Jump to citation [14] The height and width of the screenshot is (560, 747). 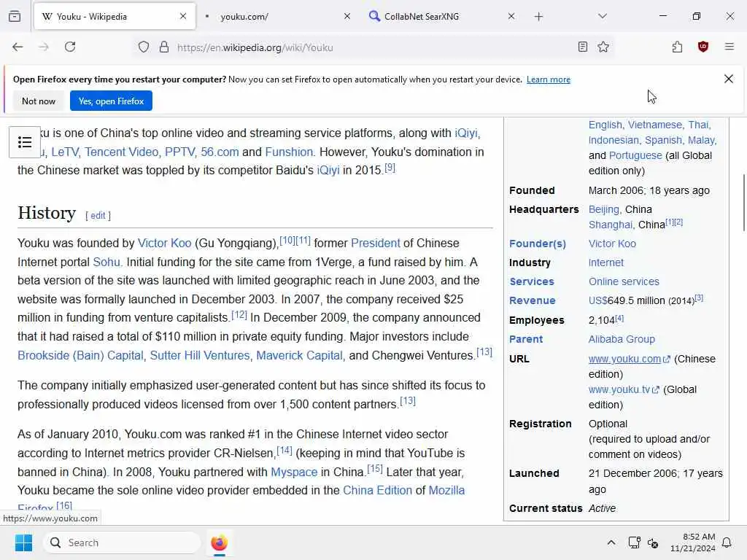[x=285, y=450]
